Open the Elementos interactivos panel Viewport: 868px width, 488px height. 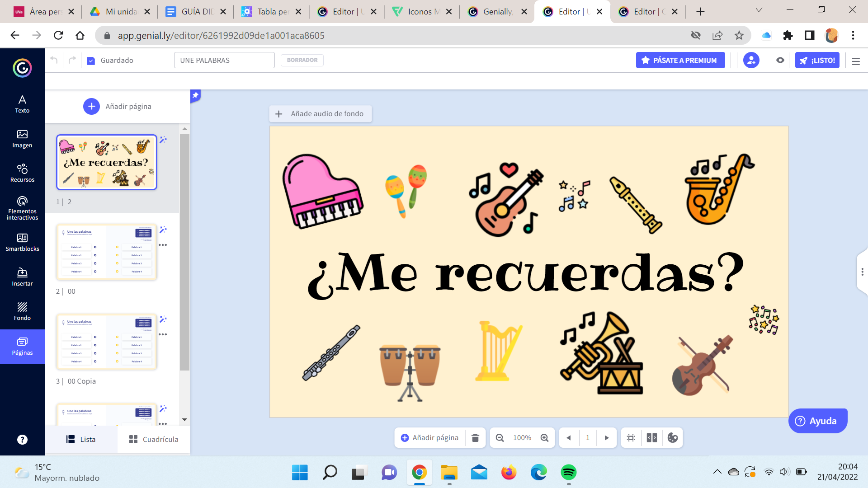(x=22, y=208)
